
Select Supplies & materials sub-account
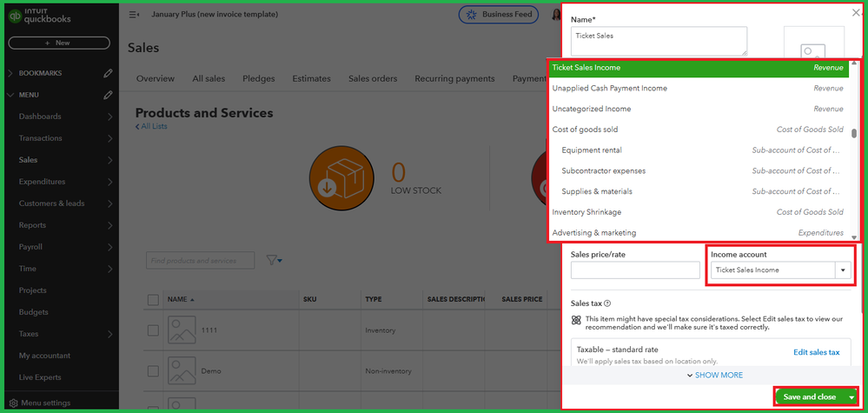699,191
